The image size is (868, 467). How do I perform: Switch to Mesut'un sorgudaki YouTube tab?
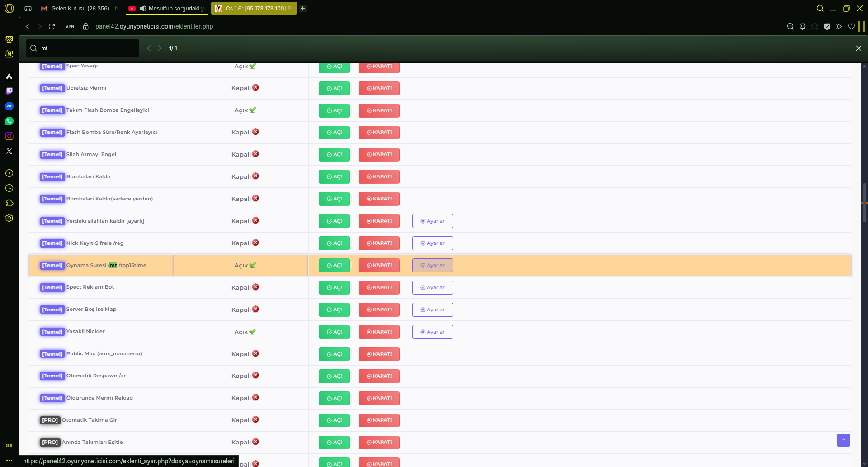click(166, 8)
